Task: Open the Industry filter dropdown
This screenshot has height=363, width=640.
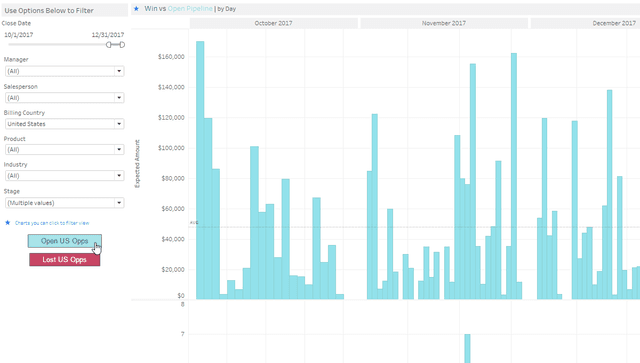Action: [64, 176]
